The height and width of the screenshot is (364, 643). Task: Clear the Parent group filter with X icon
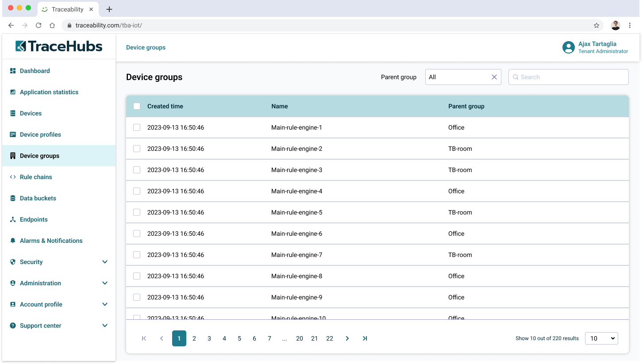pyautogui.click(x=494, y=77)
